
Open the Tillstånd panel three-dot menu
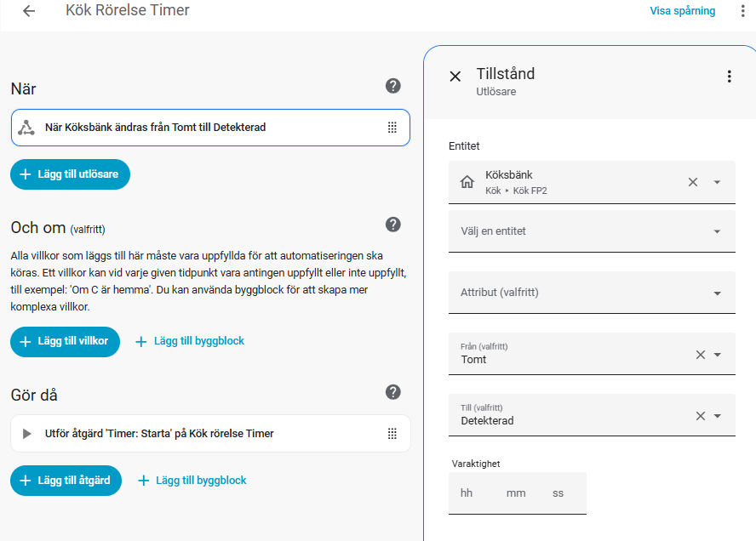(x=729, y=77)
